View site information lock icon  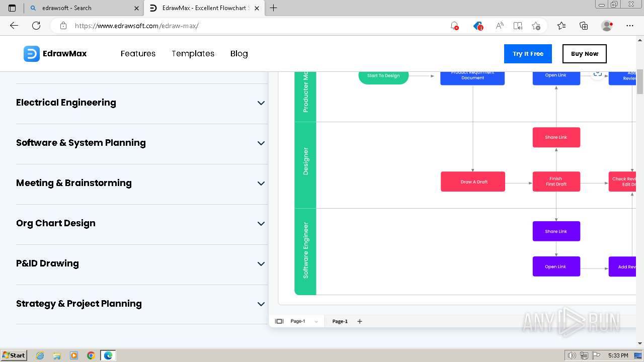[63, 26]
